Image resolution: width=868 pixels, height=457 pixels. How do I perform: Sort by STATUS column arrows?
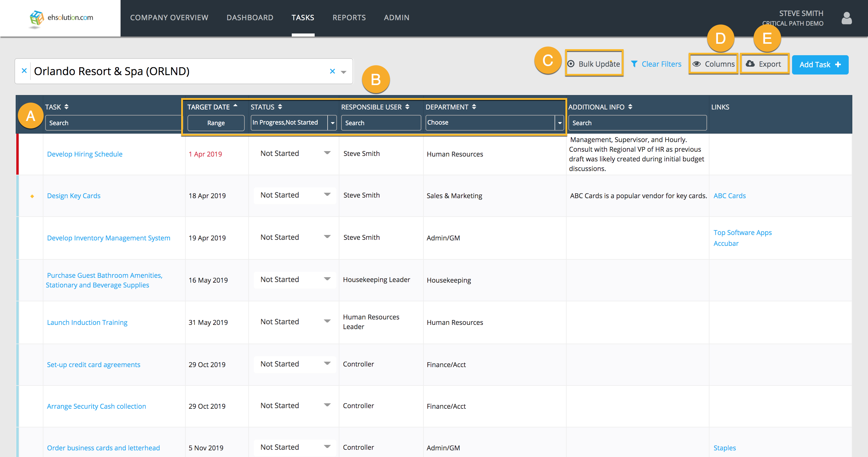(280, 106)
